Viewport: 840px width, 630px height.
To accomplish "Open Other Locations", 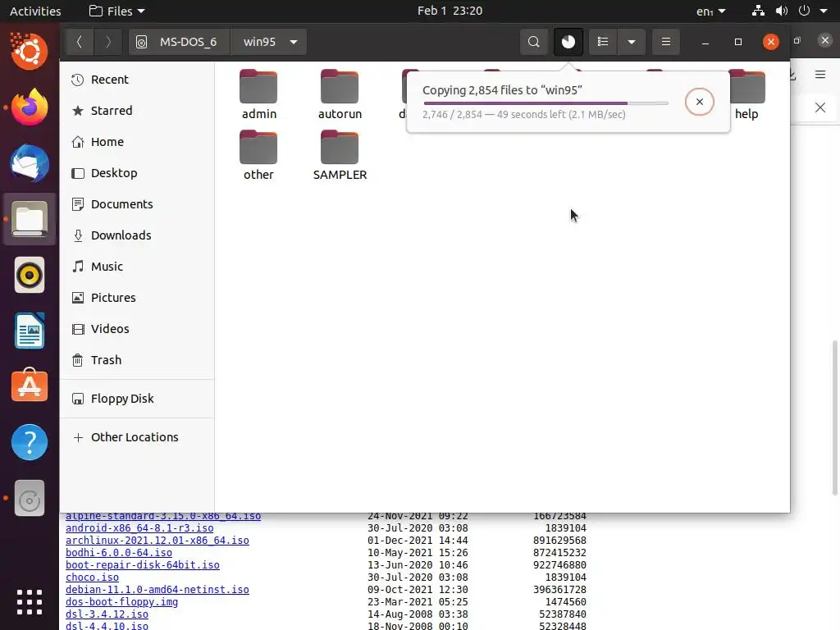I will [x=137, y=437].
